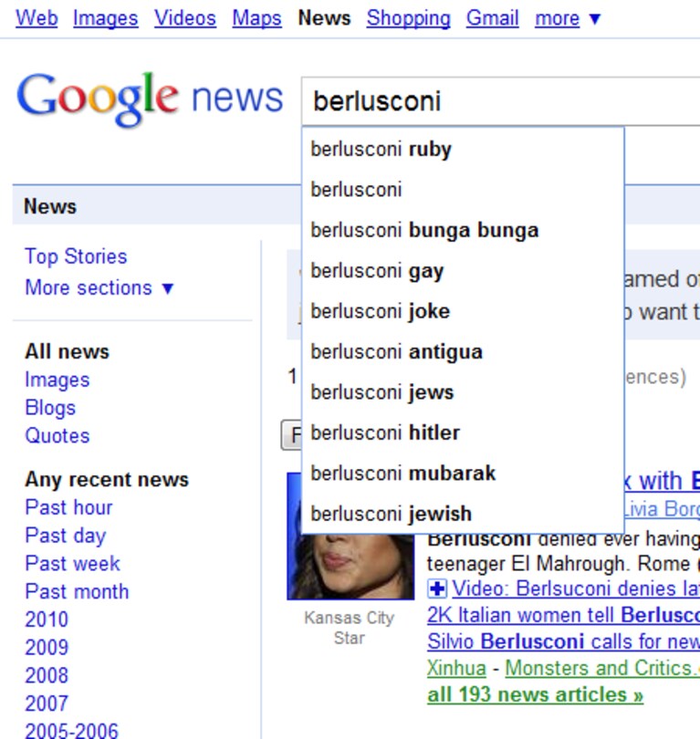Expand the 'more' dropdown in the top bar
The image size is (700, 739).
(568, 18)
